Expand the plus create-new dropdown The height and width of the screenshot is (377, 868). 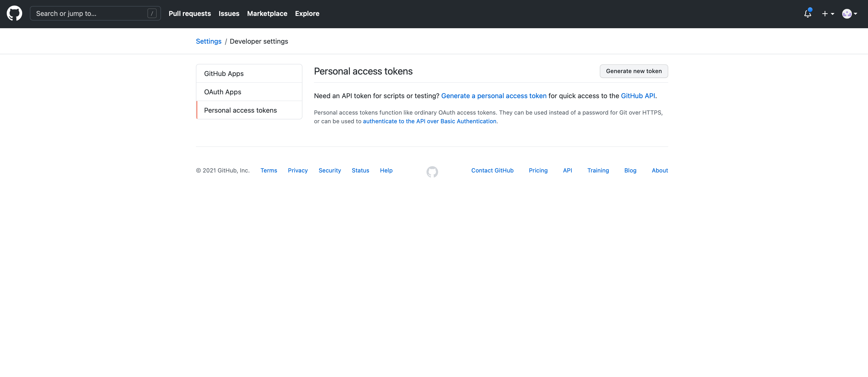point(828,14)
